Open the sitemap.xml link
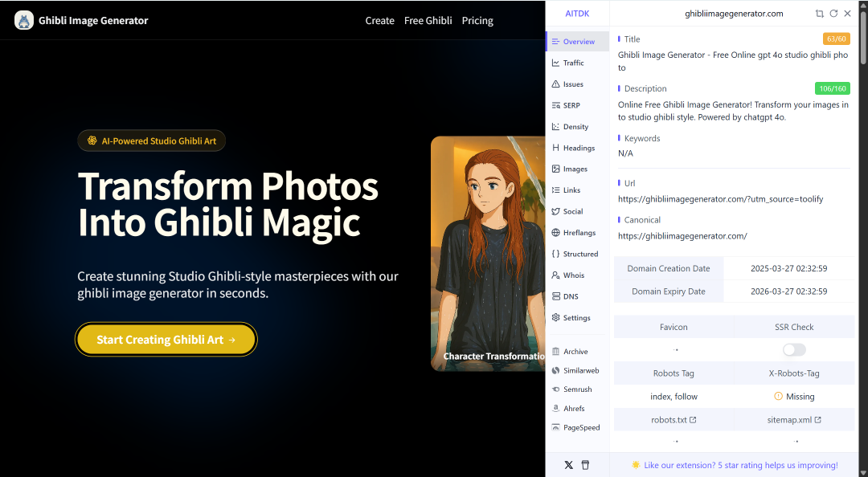 794,420
